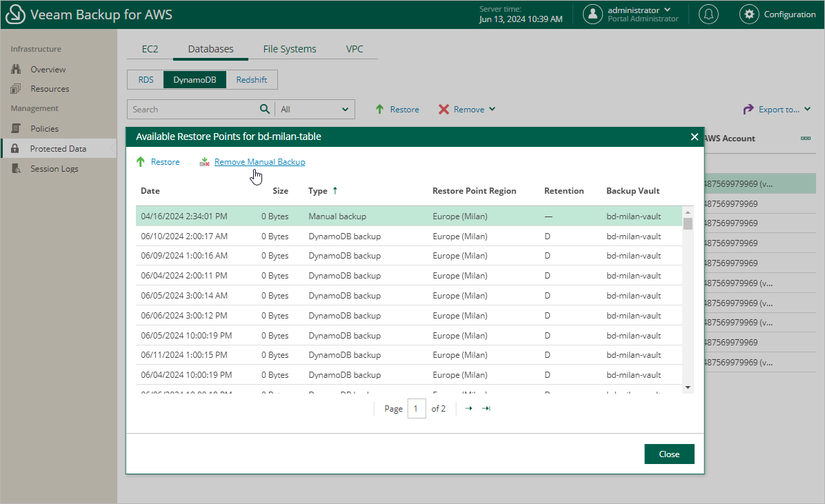Screen dimensions: 825x504
Task: Select the 06/05/2024 3:00:14 AM row
Action: 409,296
